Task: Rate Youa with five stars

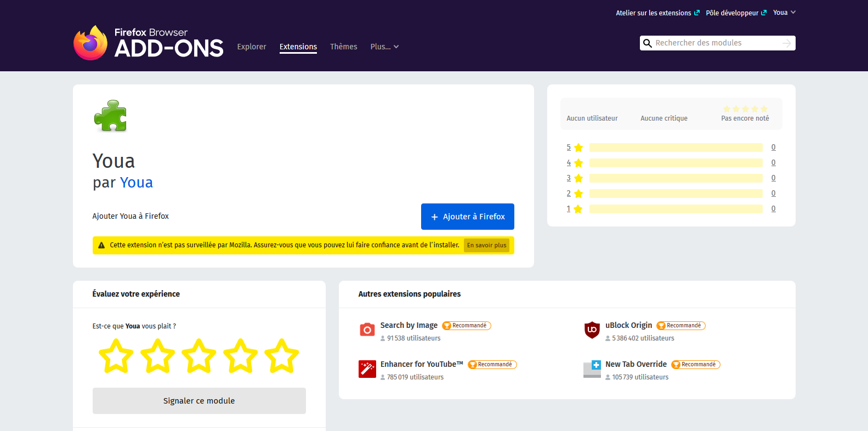Action: tap(282, 356)
